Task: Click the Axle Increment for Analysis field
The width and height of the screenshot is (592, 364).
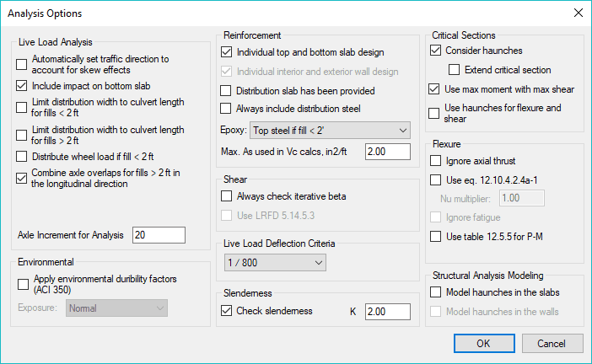Action: click(159, 235)
